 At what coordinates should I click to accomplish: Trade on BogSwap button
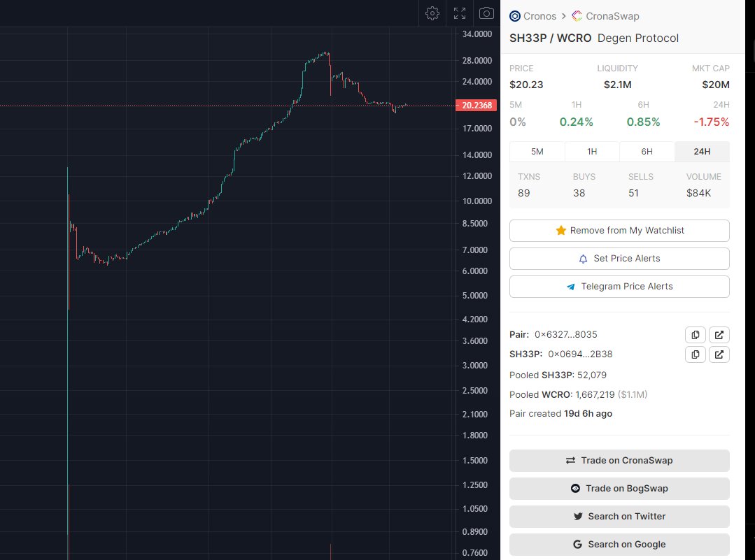619,489
